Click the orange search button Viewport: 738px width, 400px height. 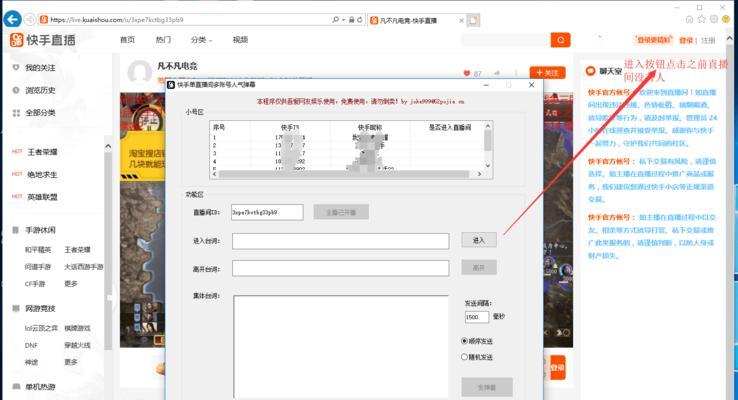click(560, 40)
